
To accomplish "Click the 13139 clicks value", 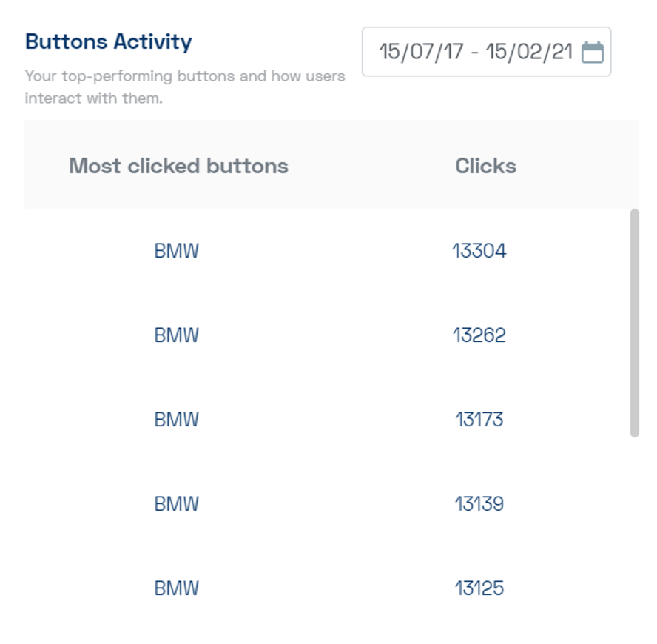I will [x=479, y=503].
